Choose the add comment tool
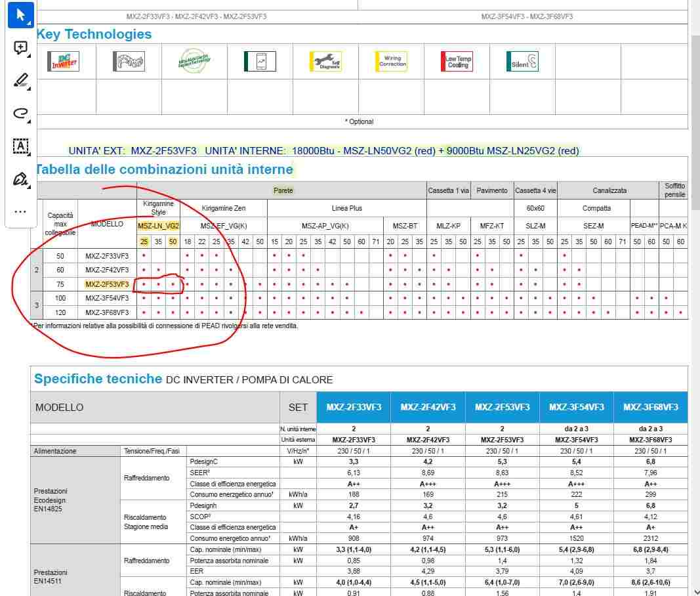The height and width of the screenshot is (596, 700). [20, 48]
